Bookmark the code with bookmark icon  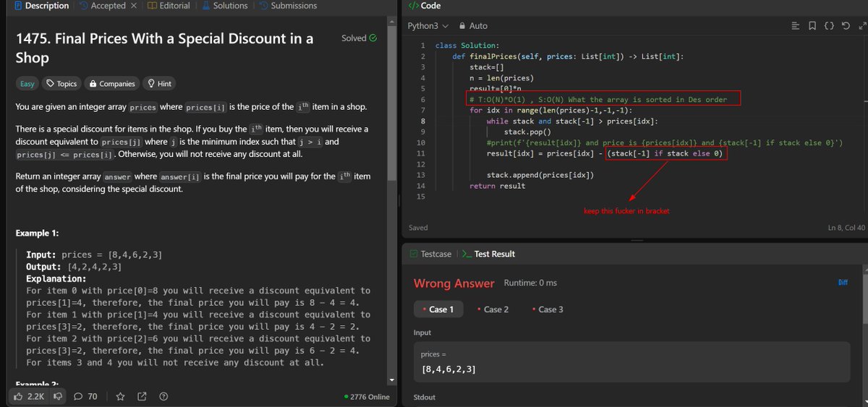[812, 26]
